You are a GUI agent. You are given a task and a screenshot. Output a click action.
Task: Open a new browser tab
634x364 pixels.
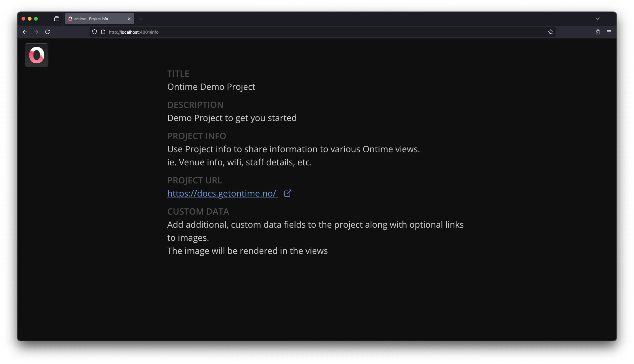click(x=141, y=19)
